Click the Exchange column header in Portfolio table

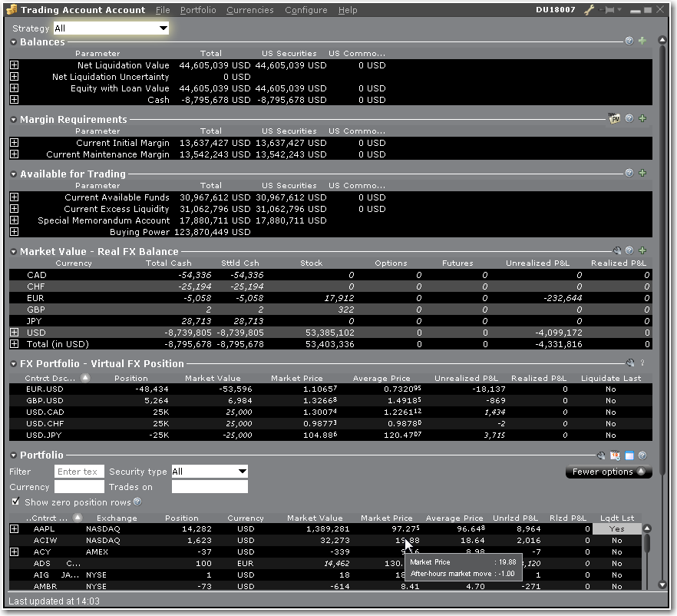pyautogui.click(x=117, y=518)
